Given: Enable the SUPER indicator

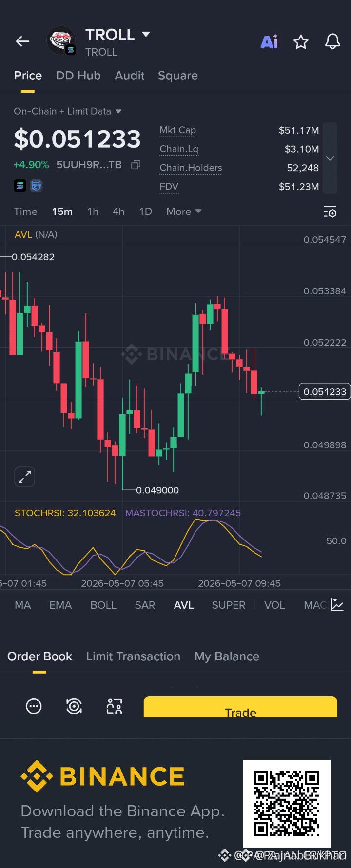Looking at the screenshot, I should pos(229,605).
